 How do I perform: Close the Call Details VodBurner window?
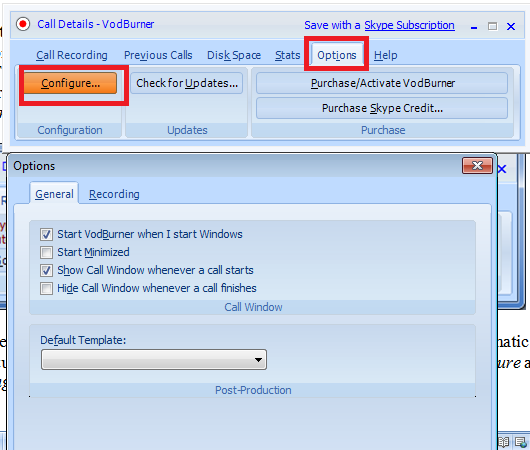pos(511,26)
